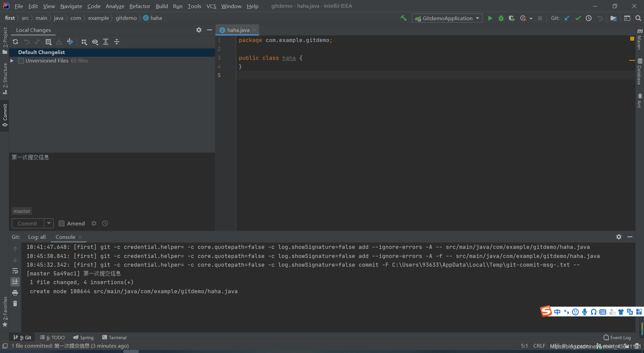Open the Event Log
Viewport: 644px width, 353px height.
(617, 338)
